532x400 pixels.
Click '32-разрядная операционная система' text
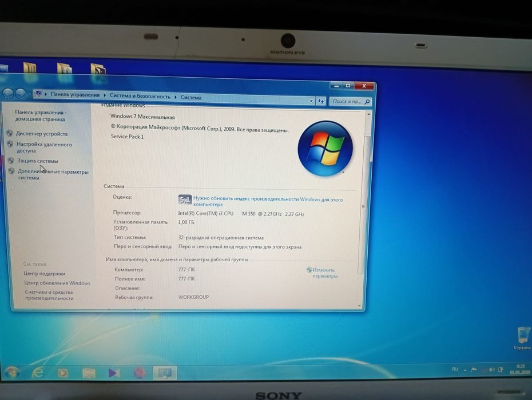[x=221, y=238]
